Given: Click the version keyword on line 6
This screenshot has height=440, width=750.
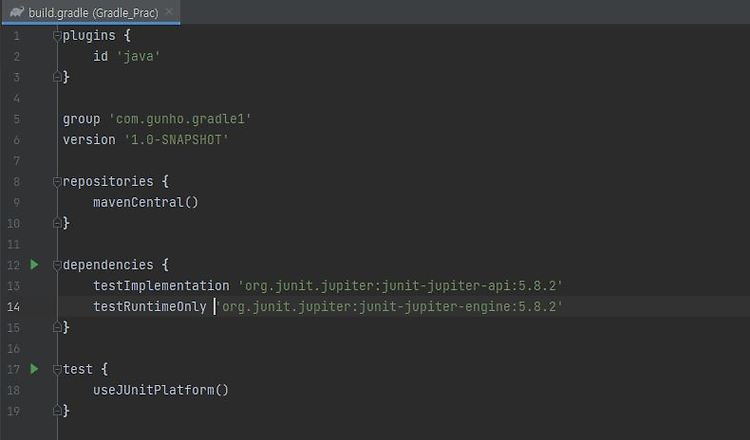Looking at the screenshot, I should pyautogui.click(x=89, y=140).
